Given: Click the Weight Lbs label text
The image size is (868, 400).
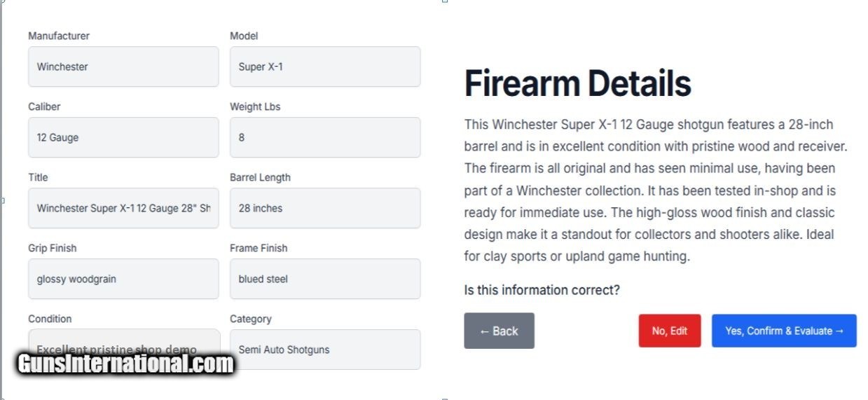Looking at the screenshot, I should pos(255,107).
